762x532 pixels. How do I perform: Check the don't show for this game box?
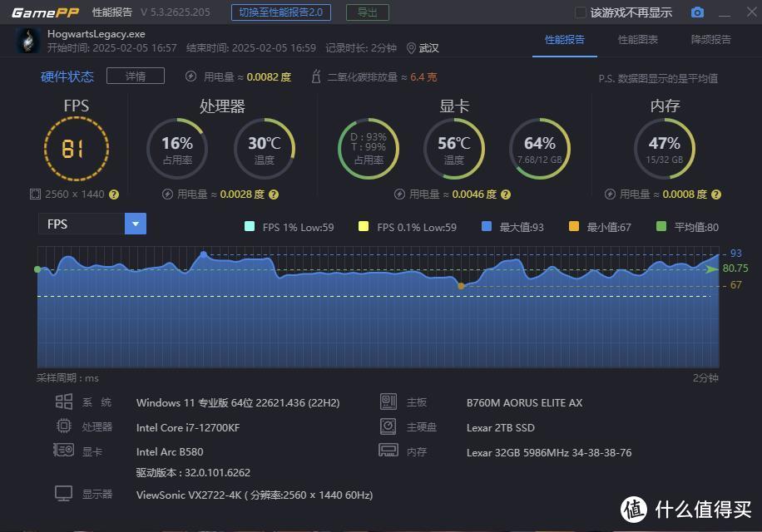click(581, 12)
